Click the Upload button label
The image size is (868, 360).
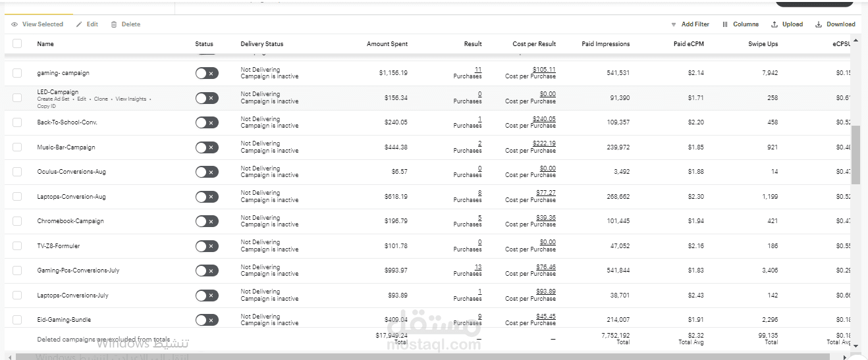[792, 24]
